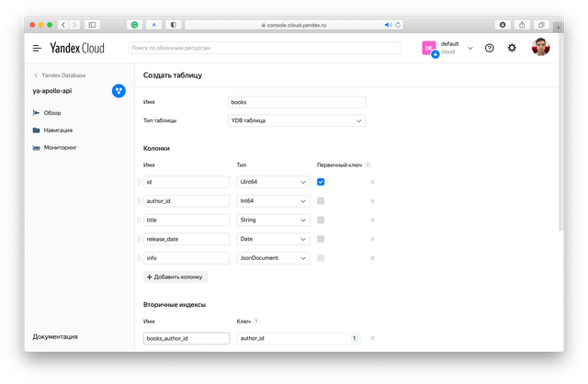This screenshot has height=384, width=588.
Task: Expand the JsonDocument type dropdown for info
Action: pos(273,258)
